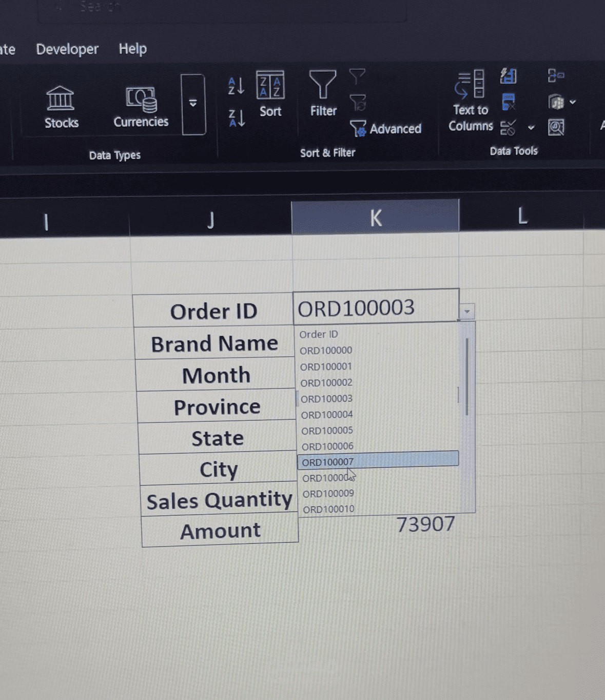
Task: Choose ORD100005 from the list
Action: [x=327, y=431]
